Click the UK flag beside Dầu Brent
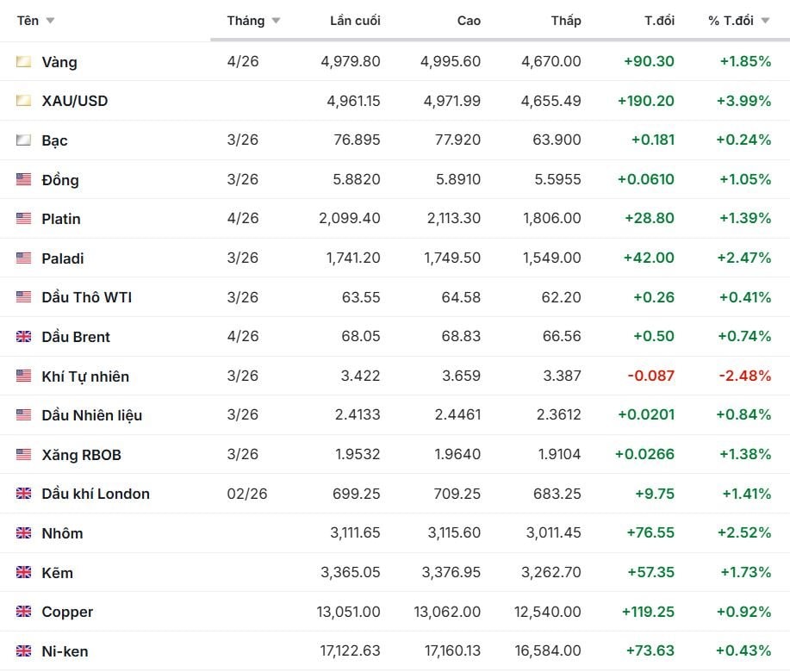Viewport: 790px width, 672px height. [23, 337]
